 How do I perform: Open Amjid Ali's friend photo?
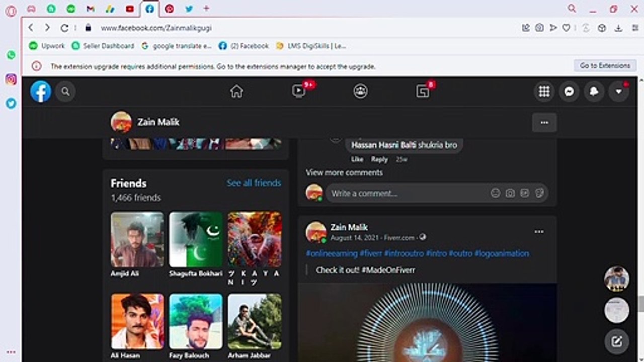(137, 239)
